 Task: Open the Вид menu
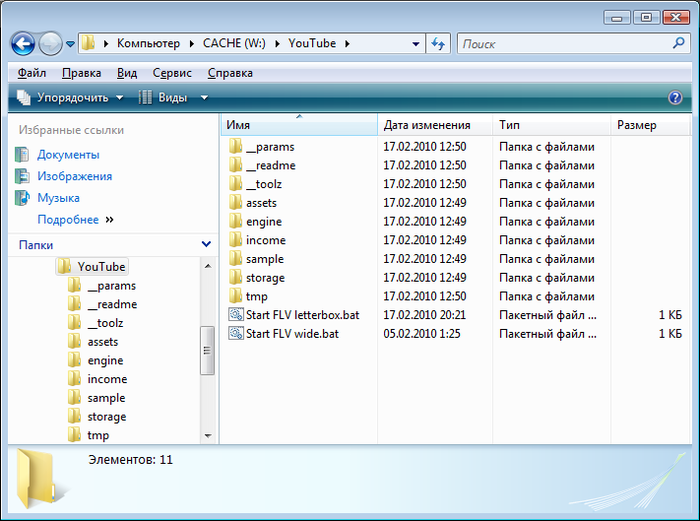point(127,73)
